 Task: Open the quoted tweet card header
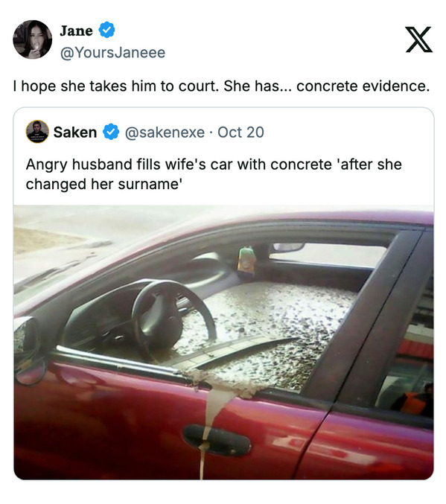[x=145, y=132]
